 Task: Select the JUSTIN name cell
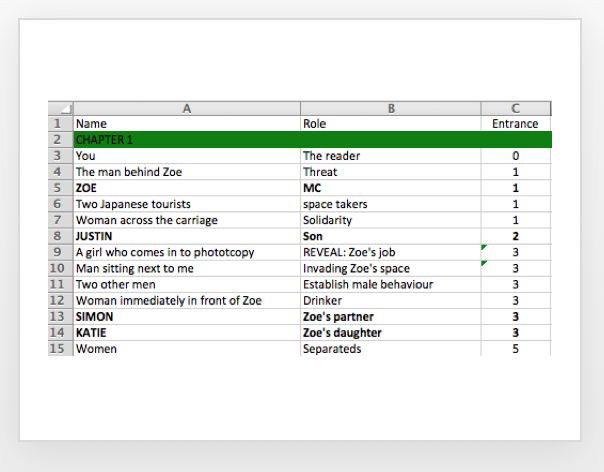[187, 236]
